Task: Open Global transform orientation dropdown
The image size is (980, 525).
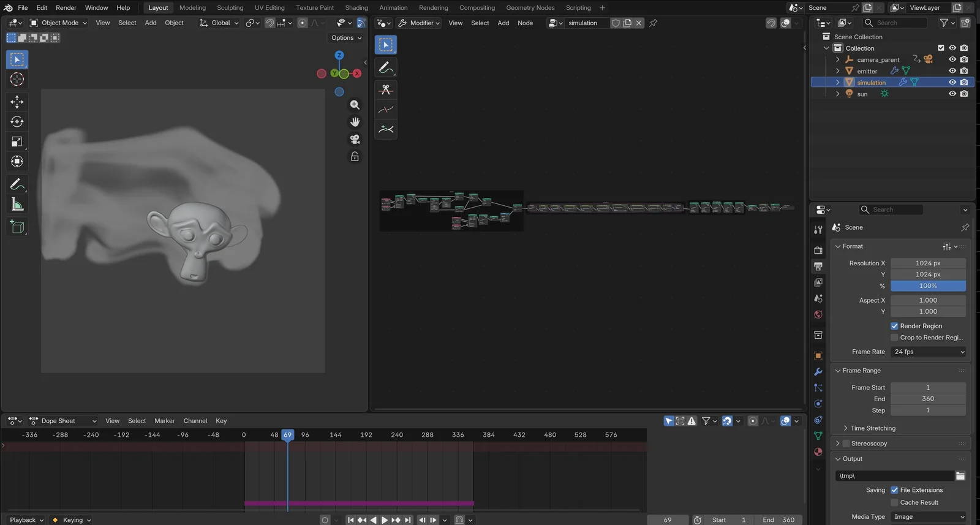Action: pos(219,23)
